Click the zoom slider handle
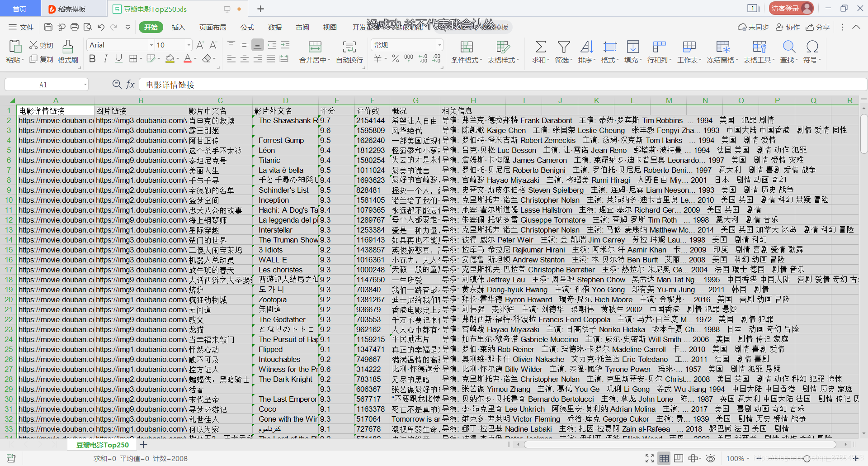The image size is (868, 466). click(x=807, y=459)
